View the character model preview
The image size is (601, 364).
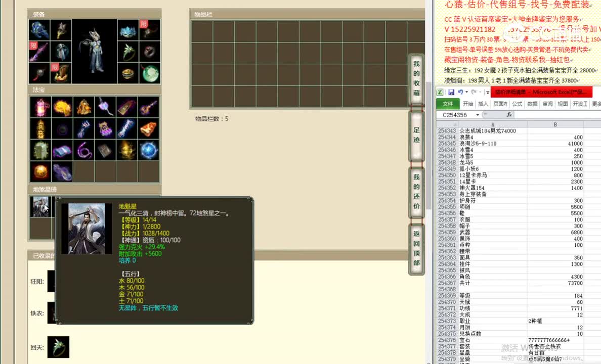point(94,52)
